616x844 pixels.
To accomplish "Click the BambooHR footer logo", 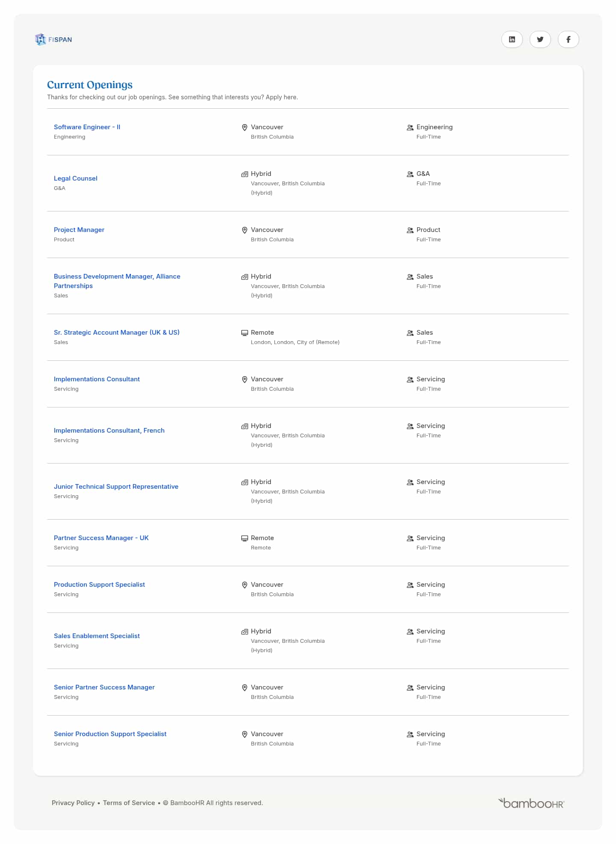I will (x=531, y=803).
